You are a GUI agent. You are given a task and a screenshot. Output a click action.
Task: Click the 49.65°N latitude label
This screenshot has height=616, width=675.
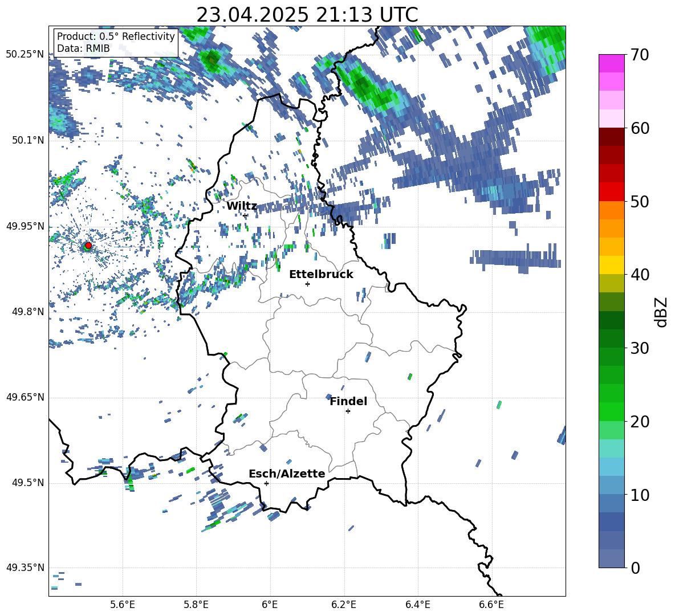click(x=25, y=397)
